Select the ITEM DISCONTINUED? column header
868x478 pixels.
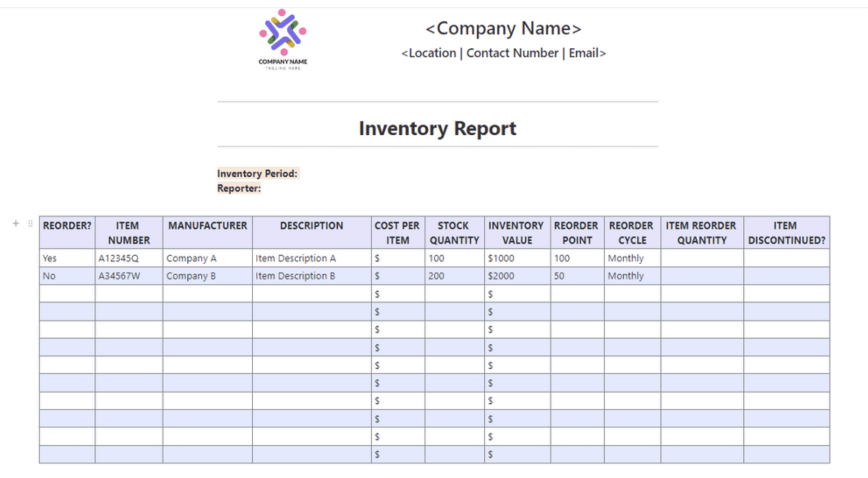pos(786,233)
